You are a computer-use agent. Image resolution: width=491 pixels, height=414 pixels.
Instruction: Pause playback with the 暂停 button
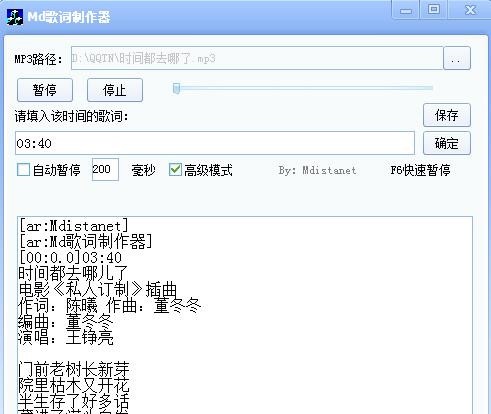click(x=45, y=90)
